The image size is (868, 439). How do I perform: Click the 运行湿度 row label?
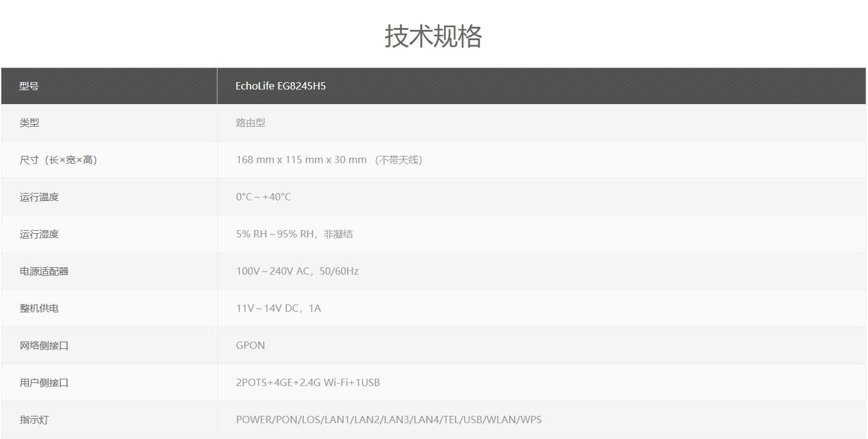tap(39, 234)
